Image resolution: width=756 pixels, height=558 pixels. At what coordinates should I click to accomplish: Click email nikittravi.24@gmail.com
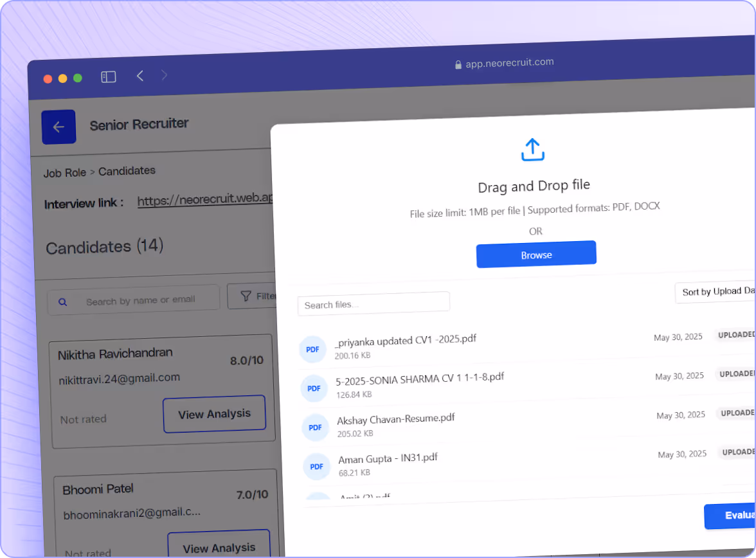(119, 379)
